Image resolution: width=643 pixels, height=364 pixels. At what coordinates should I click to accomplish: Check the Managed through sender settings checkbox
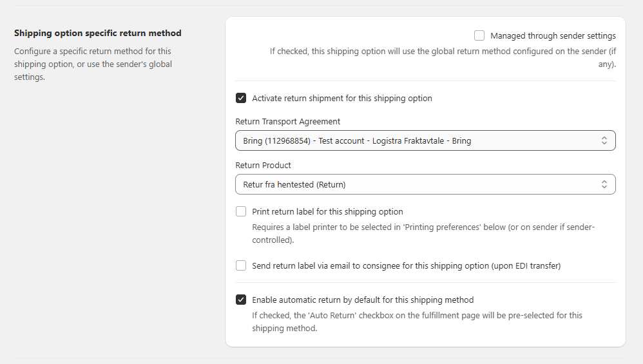point(479,36)
